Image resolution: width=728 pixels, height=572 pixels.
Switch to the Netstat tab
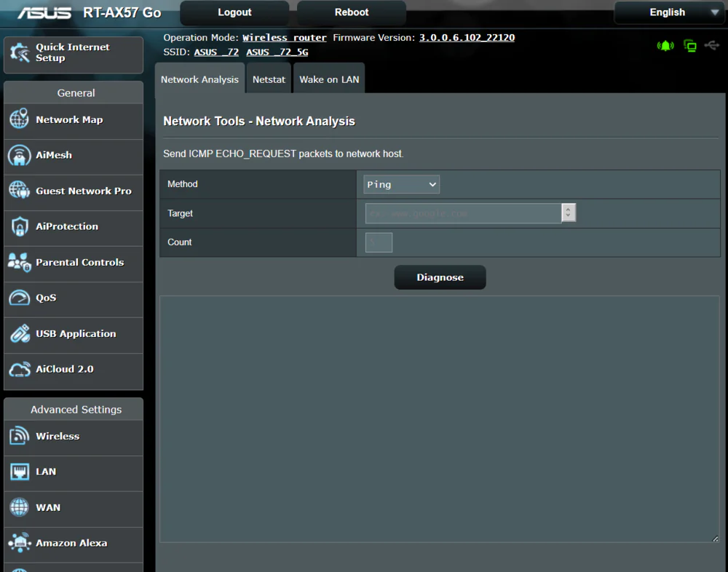coord(269,79)
